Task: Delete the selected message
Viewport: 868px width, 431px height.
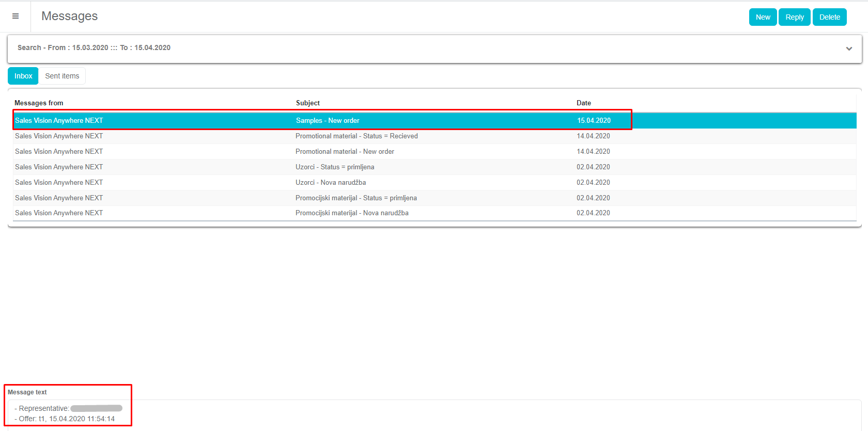Action: pyautogui.click(x=829, y=17)
